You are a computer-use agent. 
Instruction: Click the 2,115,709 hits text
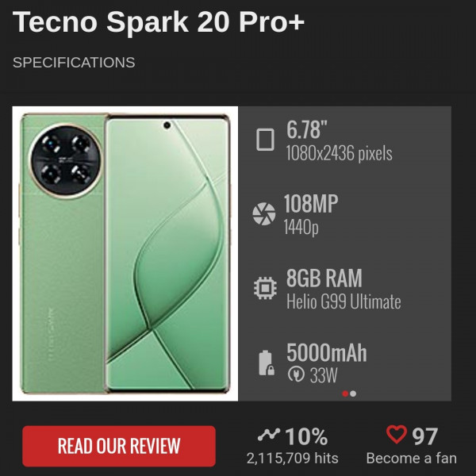pos(292,458)
